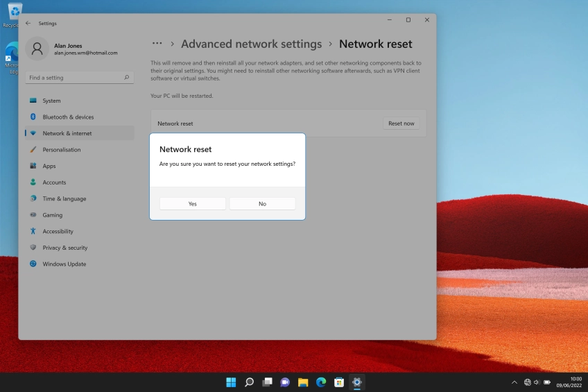588x392 pixels.
Task: Open Accessibility settings
Action: (x=80, y=232)
